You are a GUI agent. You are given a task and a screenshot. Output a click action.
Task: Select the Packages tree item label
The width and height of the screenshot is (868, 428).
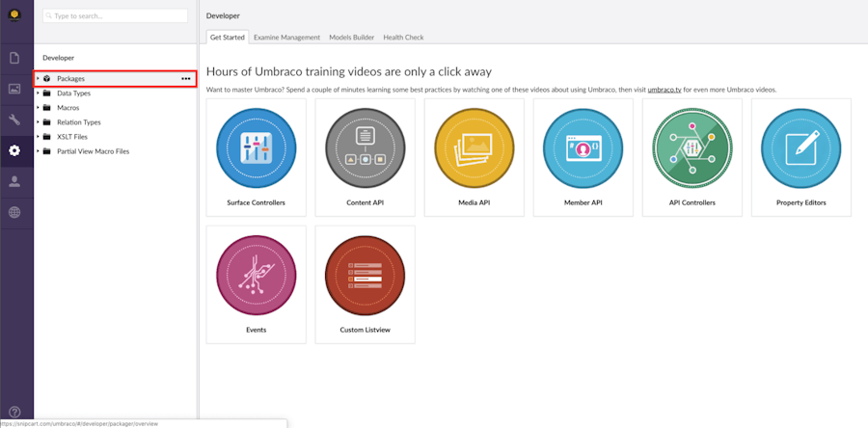(x=70, y=78)
